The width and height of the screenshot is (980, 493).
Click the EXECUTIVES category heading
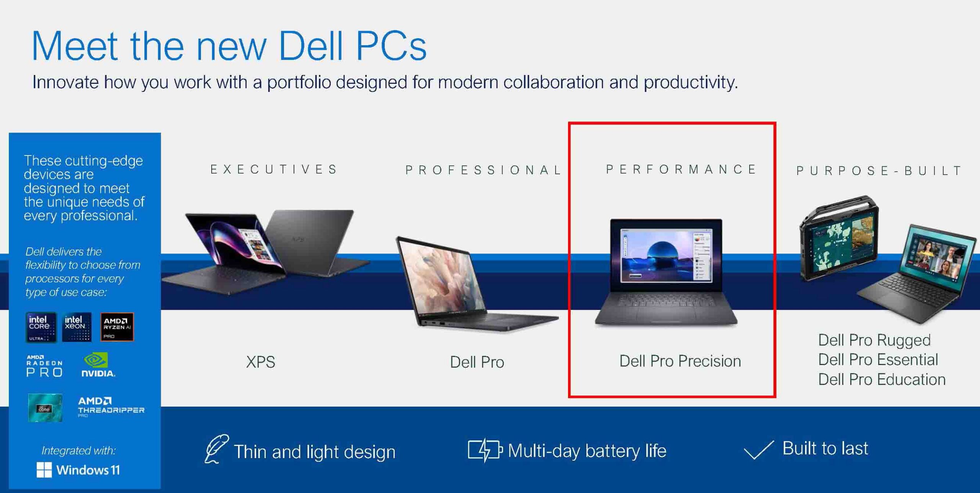[x=274, y=169]
